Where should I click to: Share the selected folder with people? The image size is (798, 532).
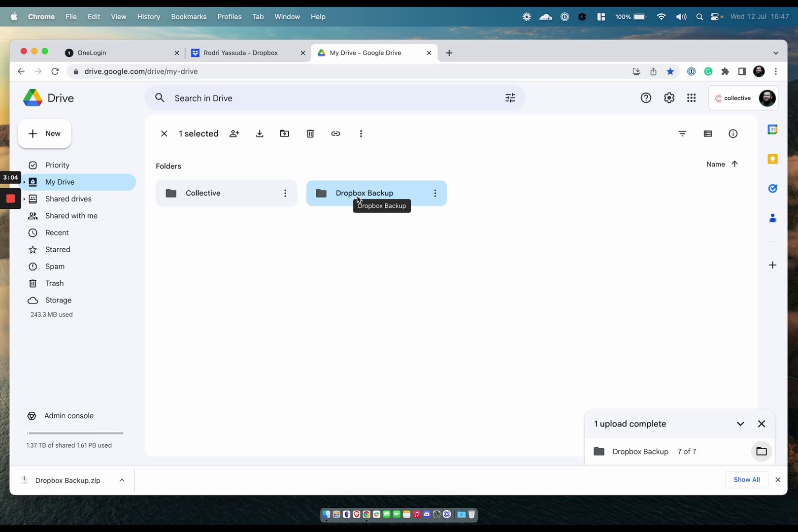tap(234, 133)
